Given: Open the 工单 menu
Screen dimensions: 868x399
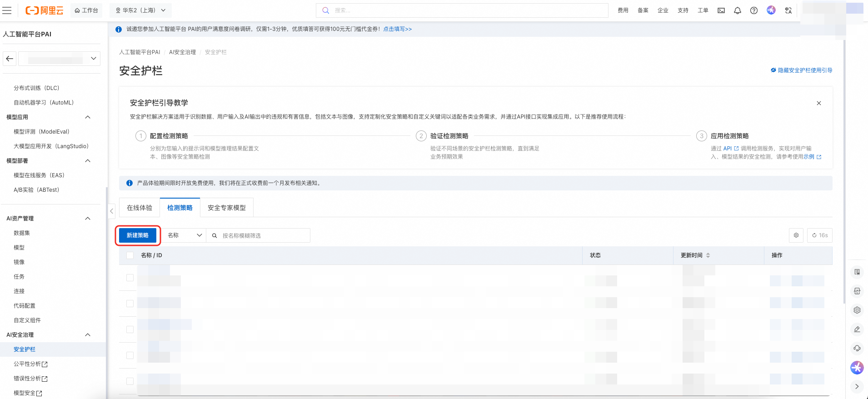Looking at the screenshot, I should (x=703, y=10).
